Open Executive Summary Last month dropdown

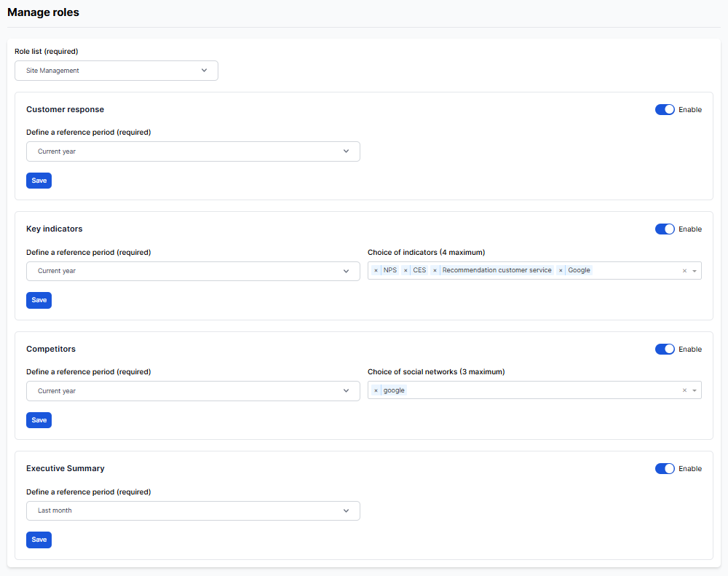click(193, 510)
